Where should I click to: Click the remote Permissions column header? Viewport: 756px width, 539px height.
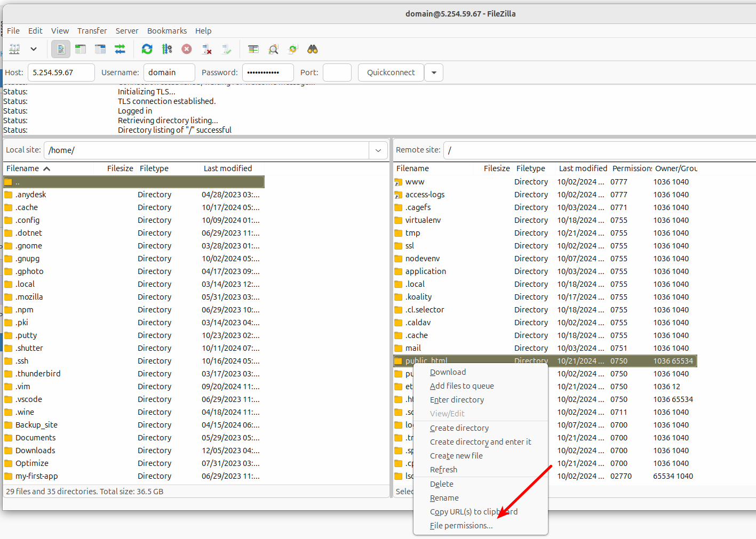[x=631, y=168]
